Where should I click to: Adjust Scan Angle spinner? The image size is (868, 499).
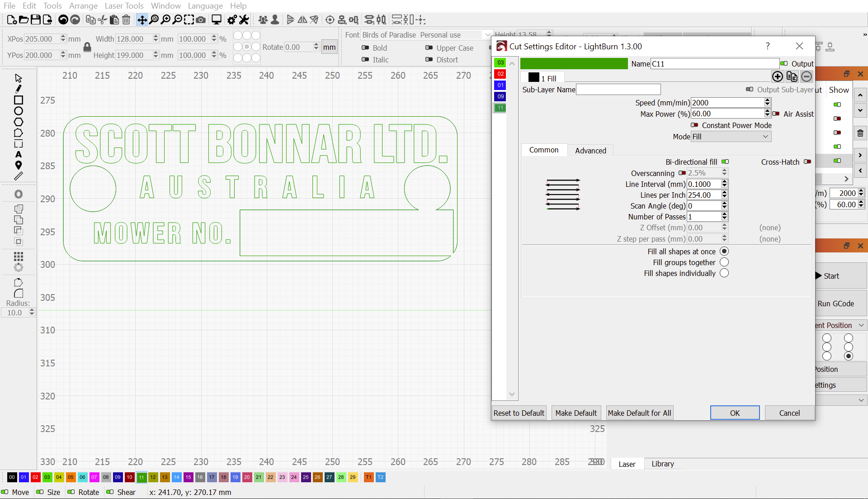click(x=725, y=206)
